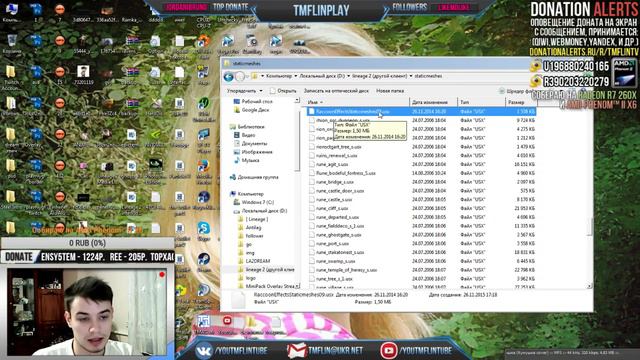Open Skype shortcut on desktop

[203, 231]
